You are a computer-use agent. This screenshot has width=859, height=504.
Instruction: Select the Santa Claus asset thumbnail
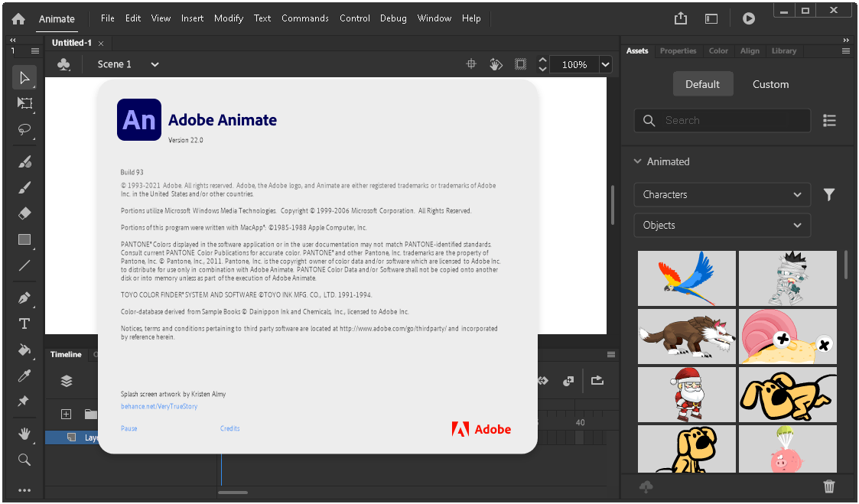[x=686, y=395]
